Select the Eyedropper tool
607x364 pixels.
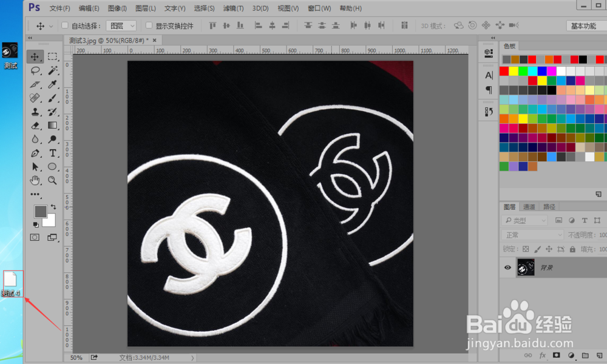point(52,84)
